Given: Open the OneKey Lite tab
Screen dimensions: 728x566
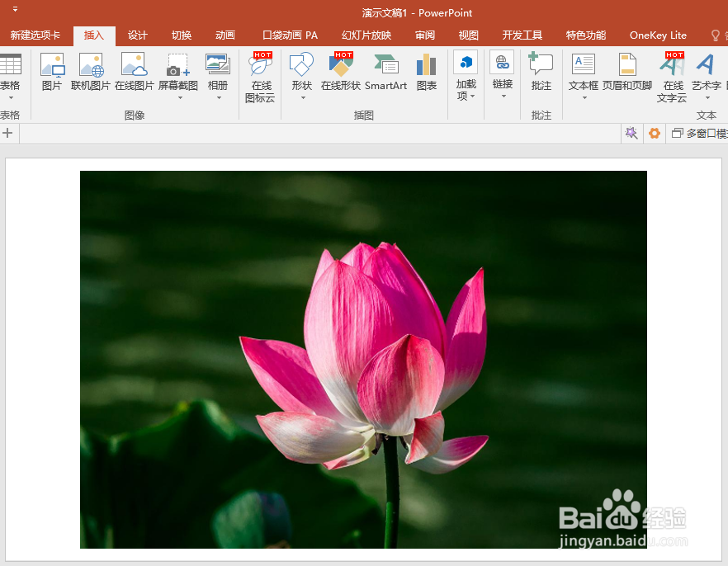Looking at the screenshot, I should point(658,35).
